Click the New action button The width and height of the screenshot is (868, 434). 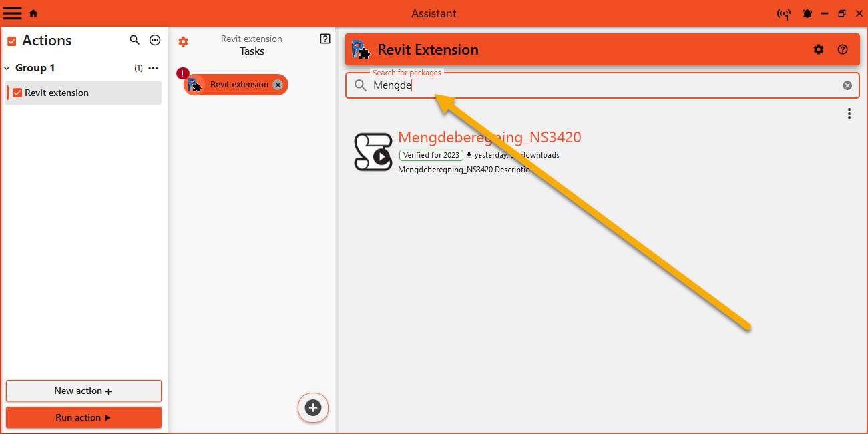point(83,391)
